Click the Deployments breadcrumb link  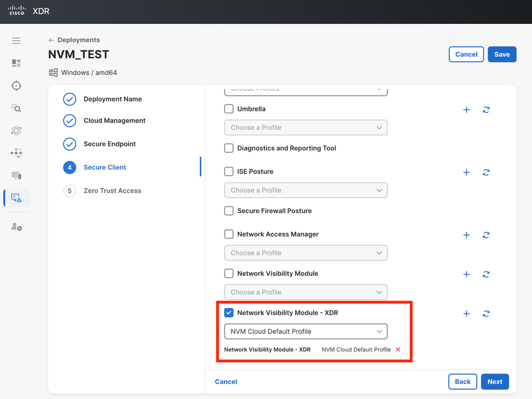tap(78, 40)
